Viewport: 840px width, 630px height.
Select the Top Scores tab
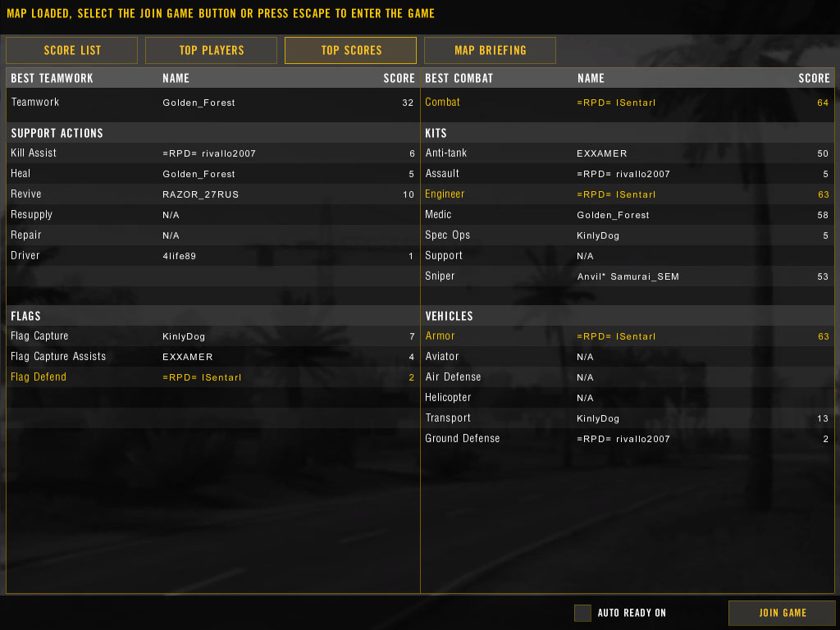click(x=351, y=51)
